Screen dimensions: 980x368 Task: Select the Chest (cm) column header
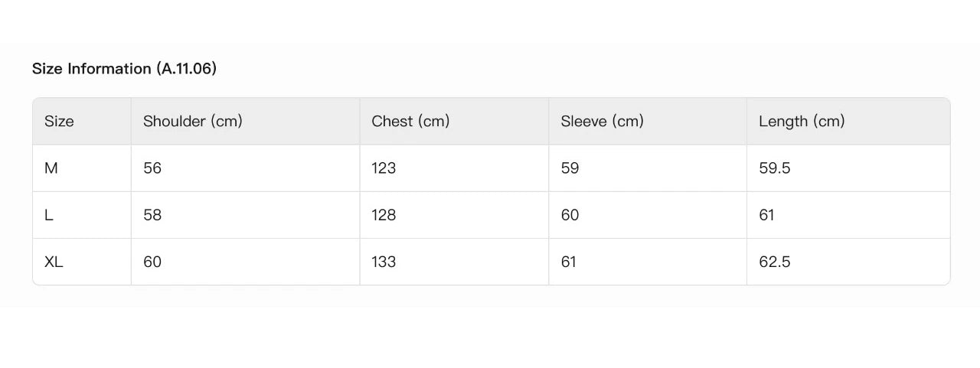point(410,121)
